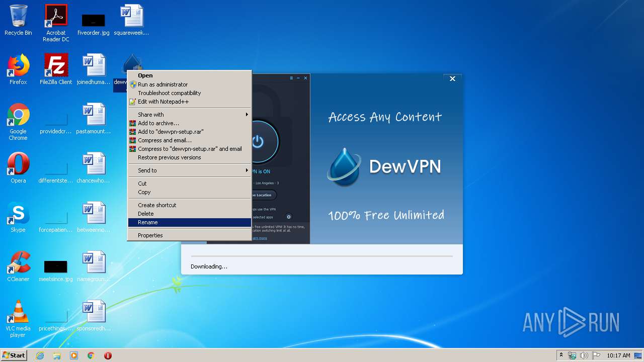Open Windows Media Player taskbar icon
Viewport: 644px width, 362px height.
tap(74, 355)
